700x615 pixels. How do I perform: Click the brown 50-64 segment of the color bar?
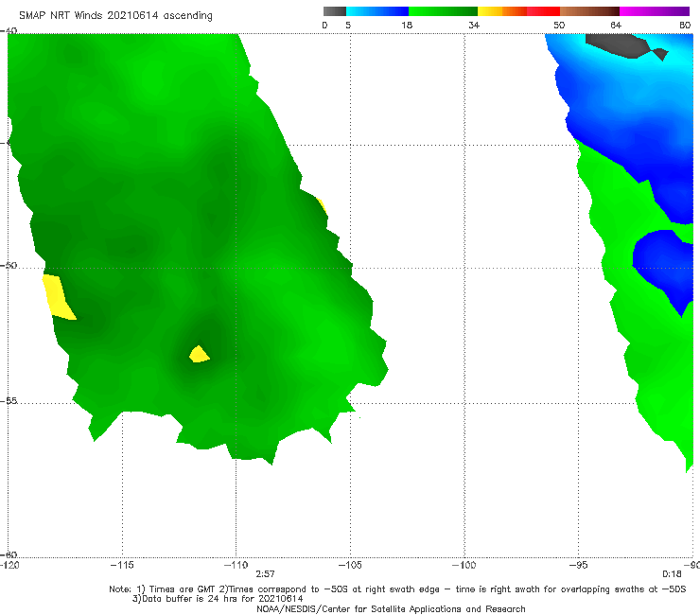click(589, 11)
